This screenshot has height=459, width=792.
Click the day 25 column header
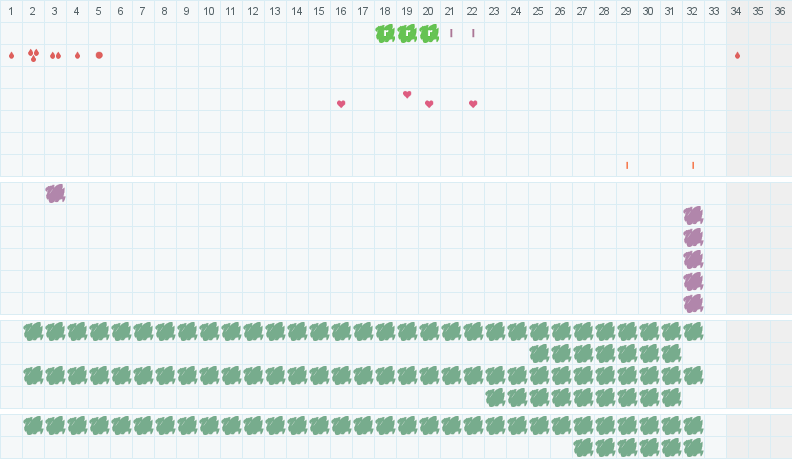coord(538,11)
